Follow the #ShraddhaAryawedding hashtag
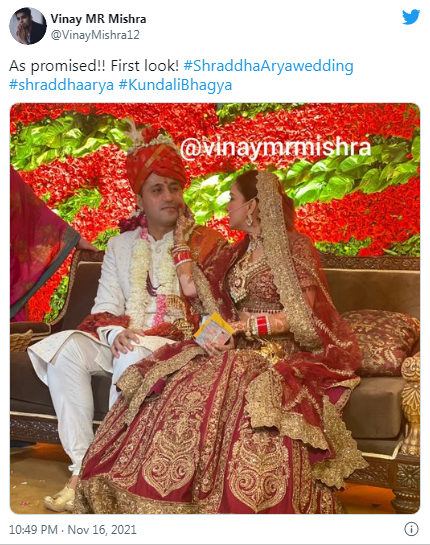Screen dimensions: 430x545 [268, 66]
